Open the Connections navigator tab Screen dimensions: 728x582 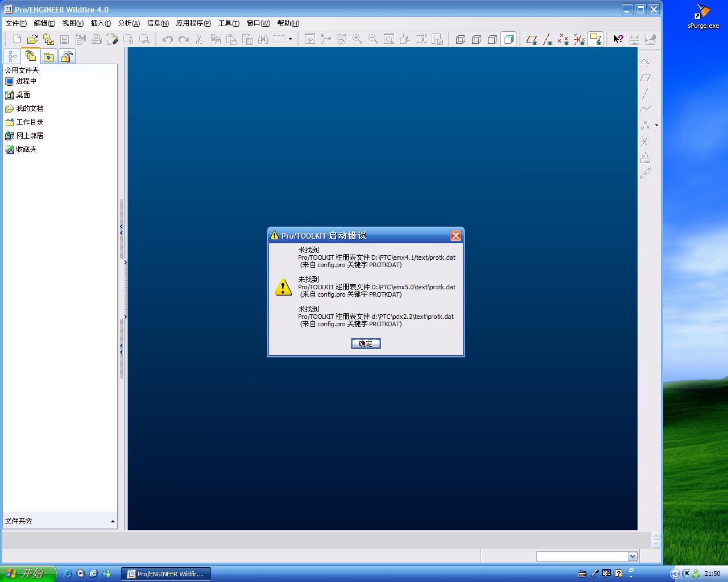click(x=67, y=56)
